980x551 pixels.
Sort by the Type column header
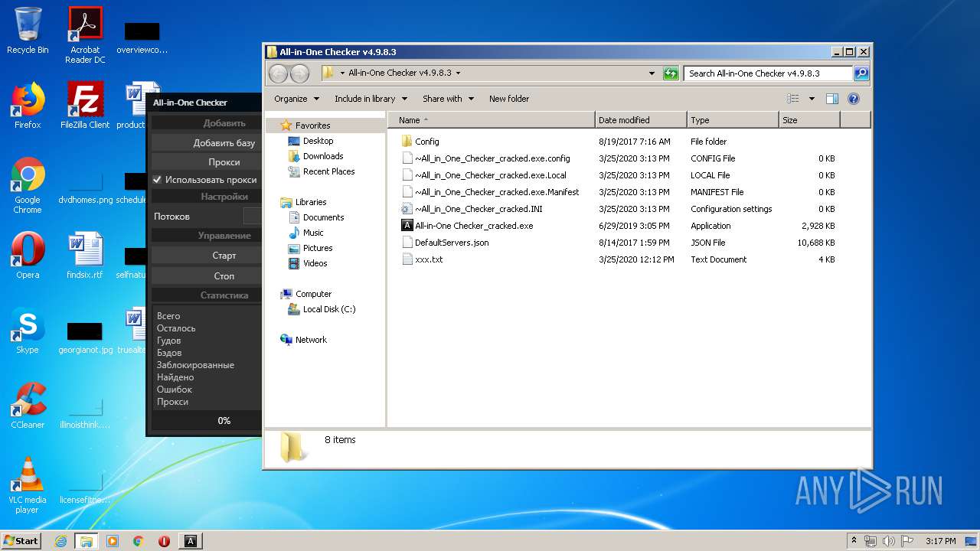pos(733,120)
